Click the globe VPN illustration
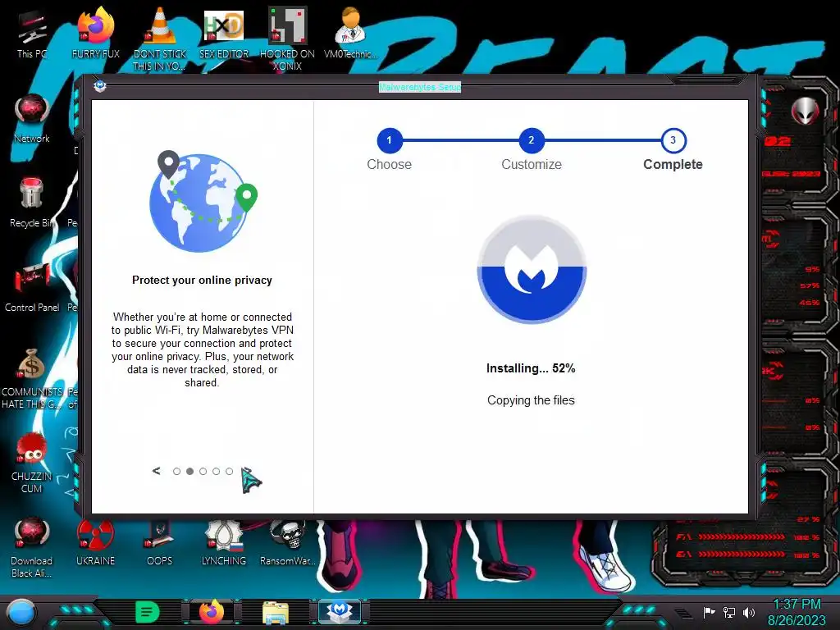 (203, 202)
